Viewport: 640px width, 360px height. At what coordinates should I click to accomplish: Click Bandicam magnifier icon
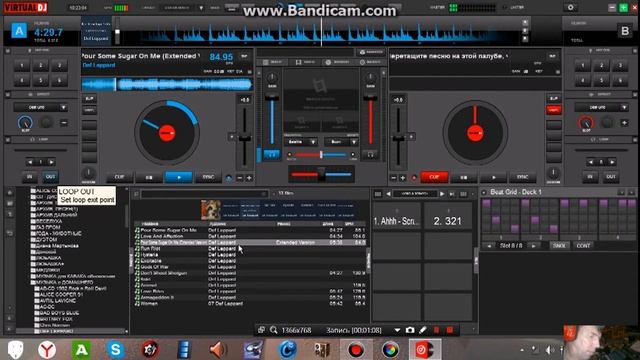coord(273,330)
